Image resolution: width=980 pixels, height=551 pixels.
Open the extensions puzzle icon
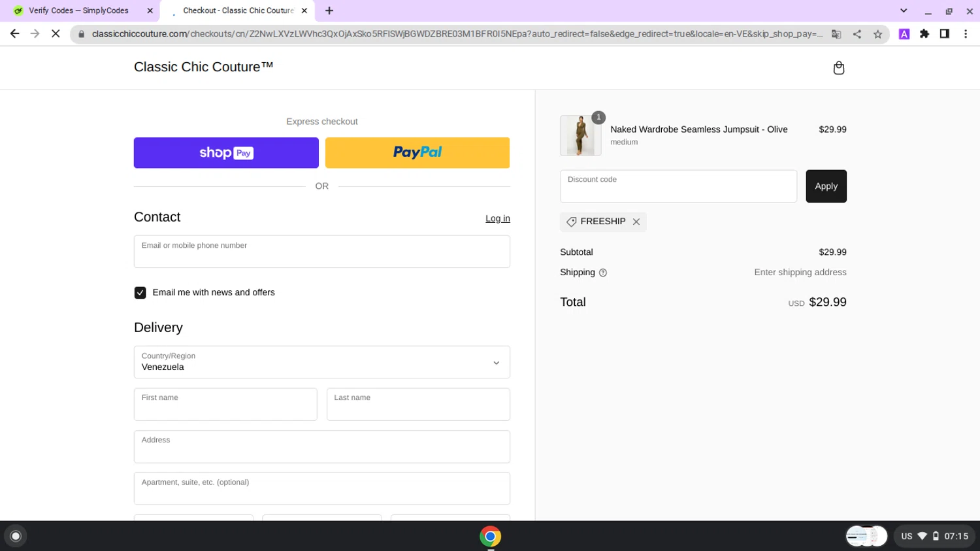click(x=924, y=34)
